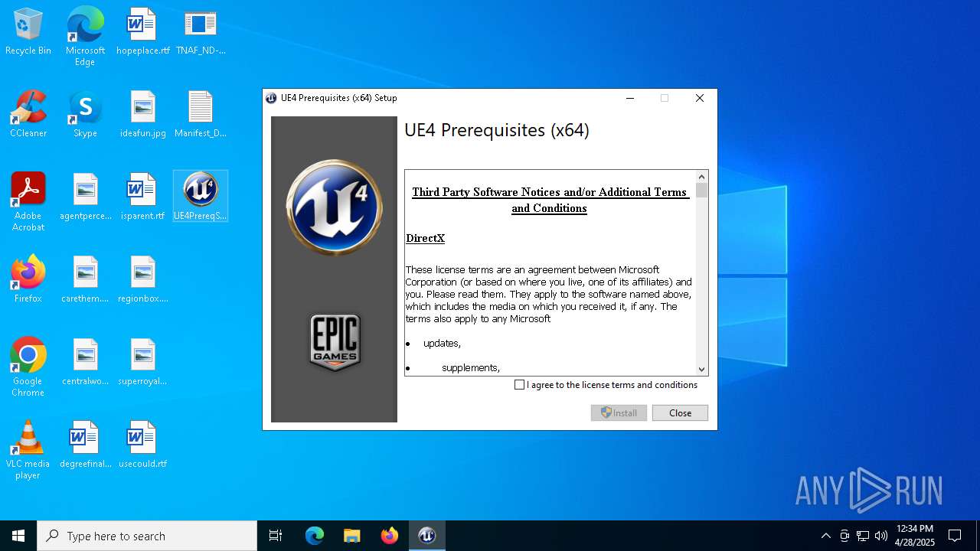Switch to UE4 setup taskbar item
The width and height of the screenshot is (980, 551).
[x=426, y=536]
